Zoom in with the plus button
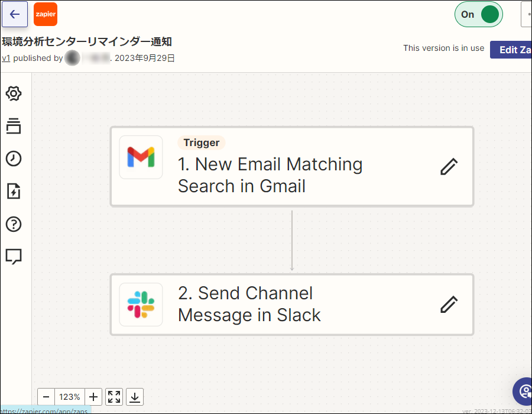Viewport: 532px width, 414px height. point(93,397)
